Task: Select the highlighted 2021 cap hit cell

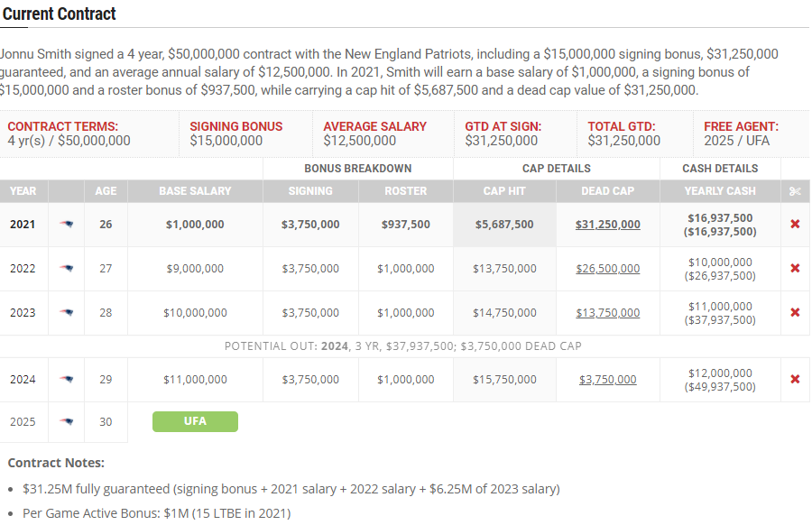Action: click(504, 225)
